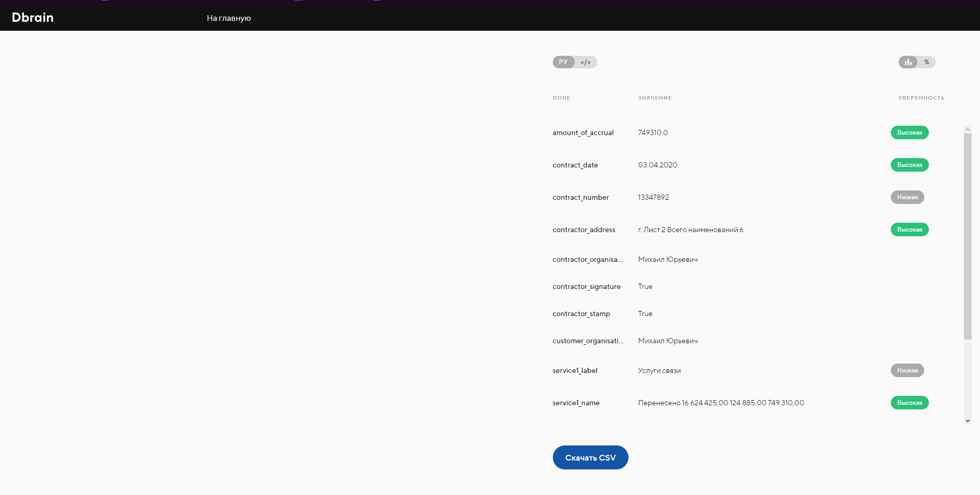The height and width of the screenshot is (495, 980).
Task: Select the customer_organisati... field name
Action: (588, 341)
